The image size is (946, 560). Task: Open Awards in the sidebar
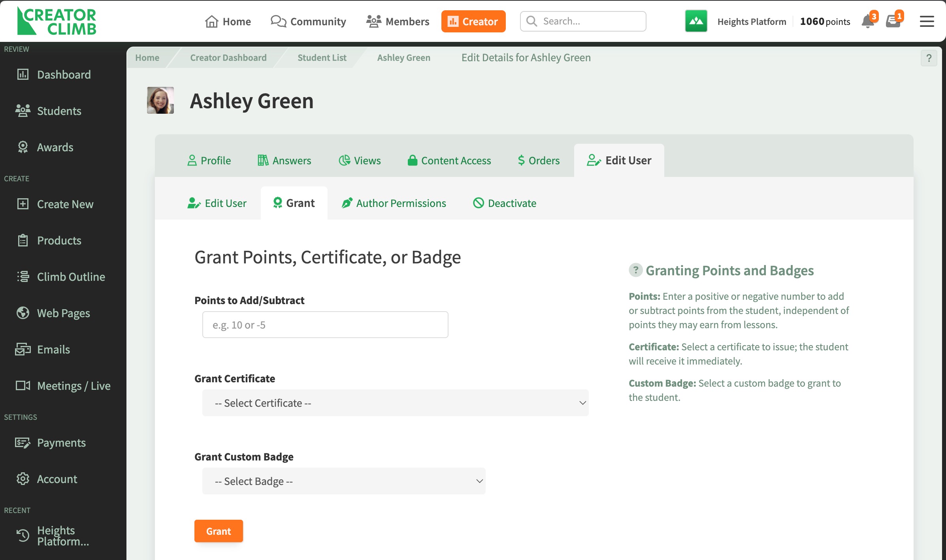pyautogui.click(x=55, y=147)
